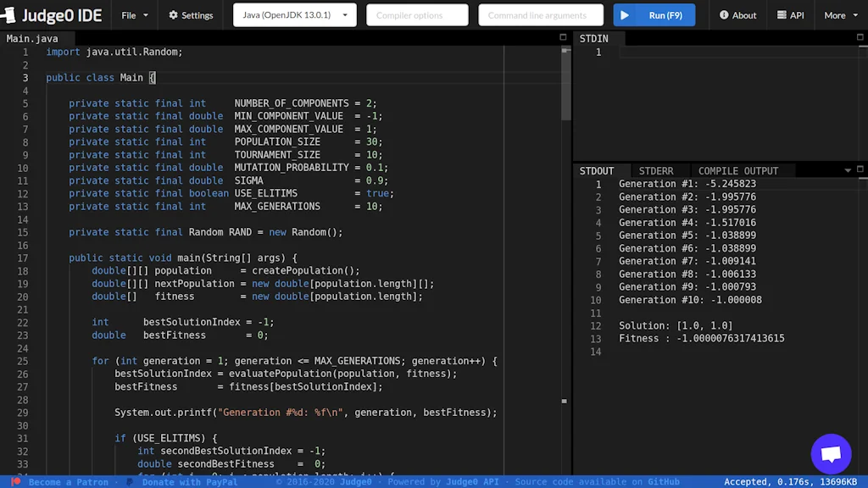
Task: Click the maximize icon on the STDOUT panel
Action: (x=860, y=170)
